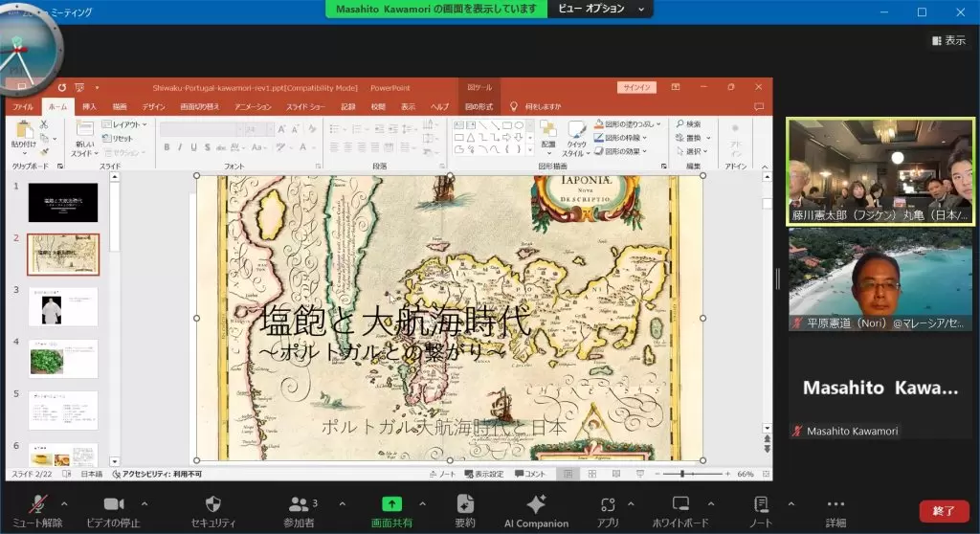Expand participants options arrow
980x534 pixels.
click(x=342, y=503)
